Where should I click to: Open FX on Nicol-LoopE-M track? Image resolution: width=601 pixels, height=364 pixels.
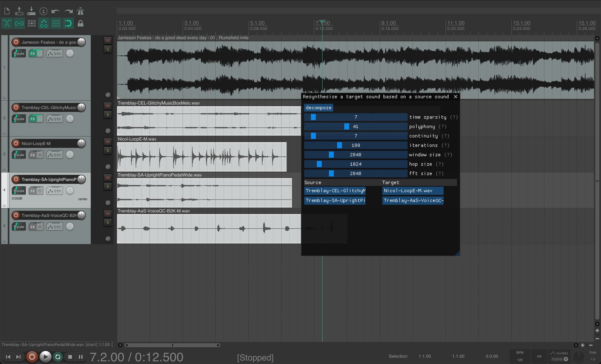[x=33, y=155]
